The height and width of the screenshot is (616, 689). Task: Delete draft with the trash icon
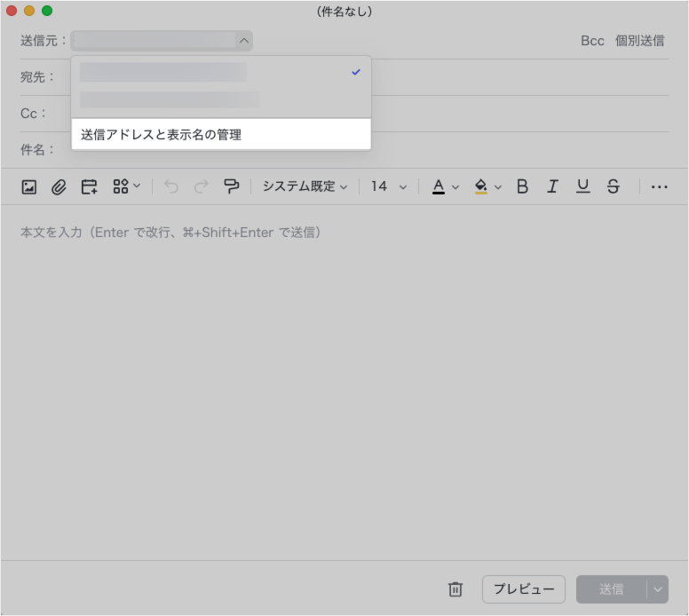pos(455,589)
